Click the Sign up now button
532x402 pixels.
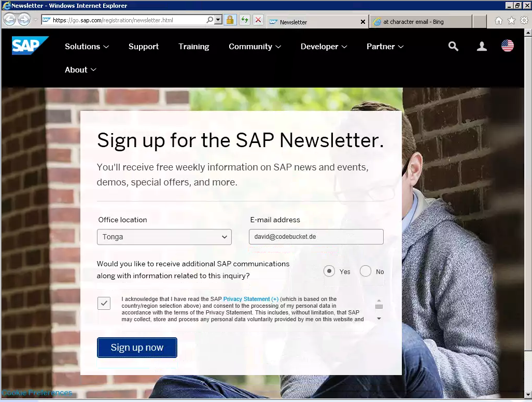137,348
